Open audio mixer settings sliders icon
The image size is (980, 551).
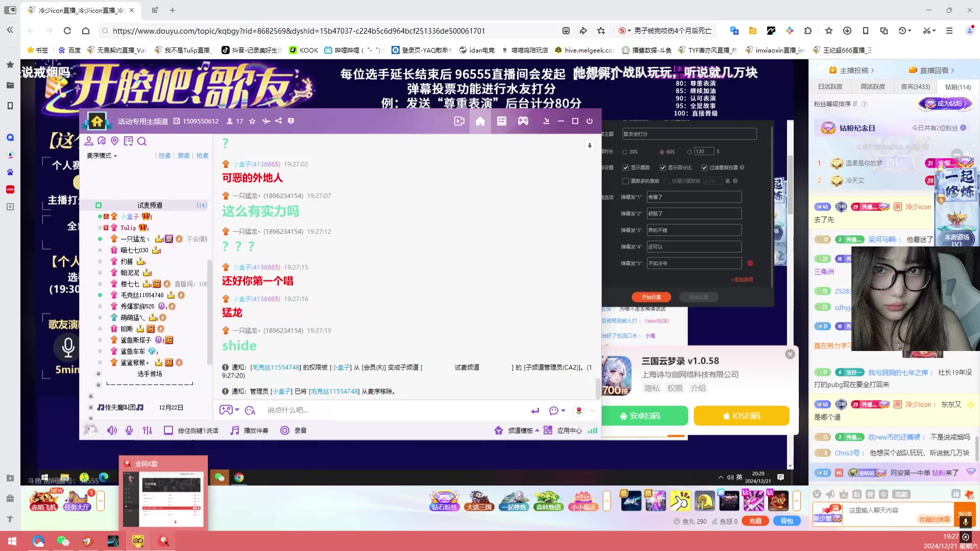pyautogui.click(x=148, y=431)
